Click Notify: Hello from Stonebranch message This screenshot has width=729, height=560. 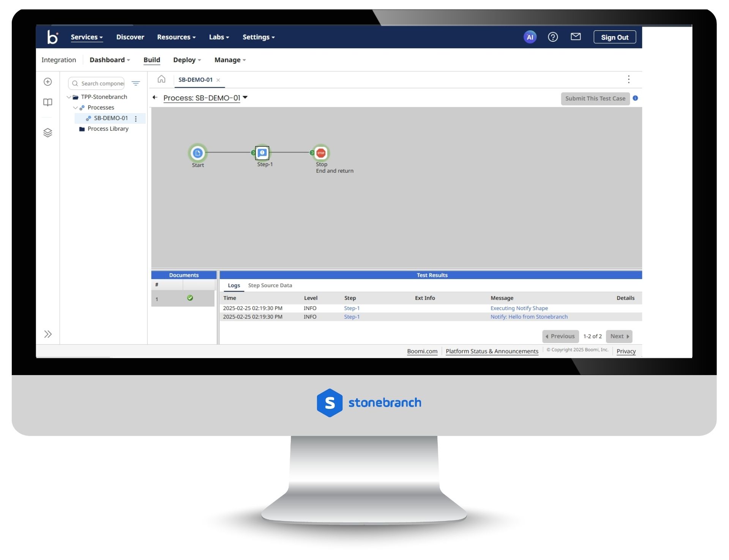click(529, 317)
